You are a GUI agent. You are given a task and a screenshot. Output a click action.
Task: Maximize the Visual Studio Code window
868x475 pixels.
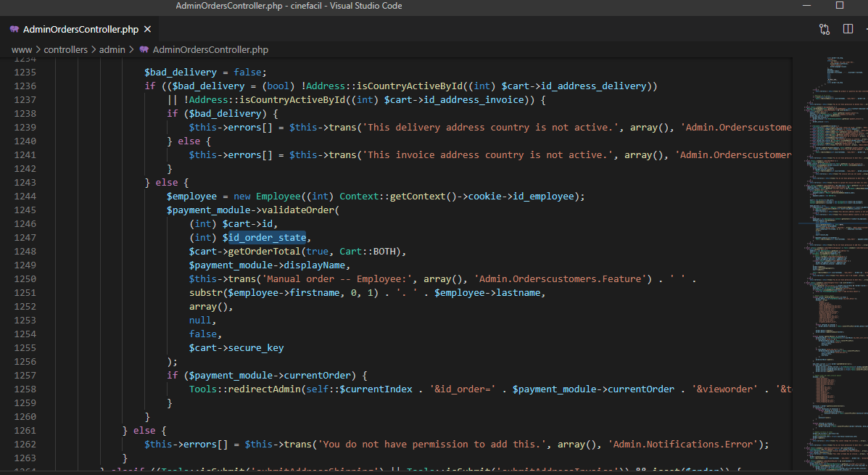click(x=840, y=6)
